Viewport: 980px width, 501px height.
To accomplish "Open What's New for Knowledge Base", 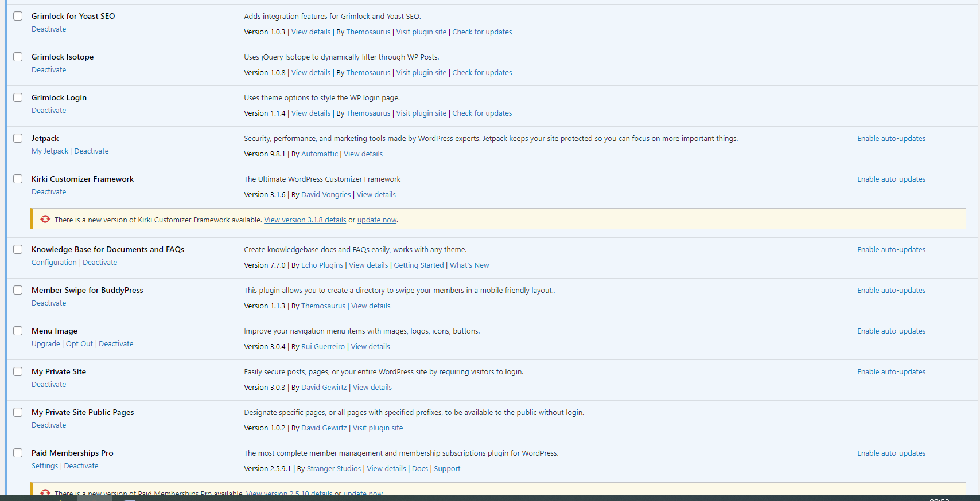I will 469,265.
